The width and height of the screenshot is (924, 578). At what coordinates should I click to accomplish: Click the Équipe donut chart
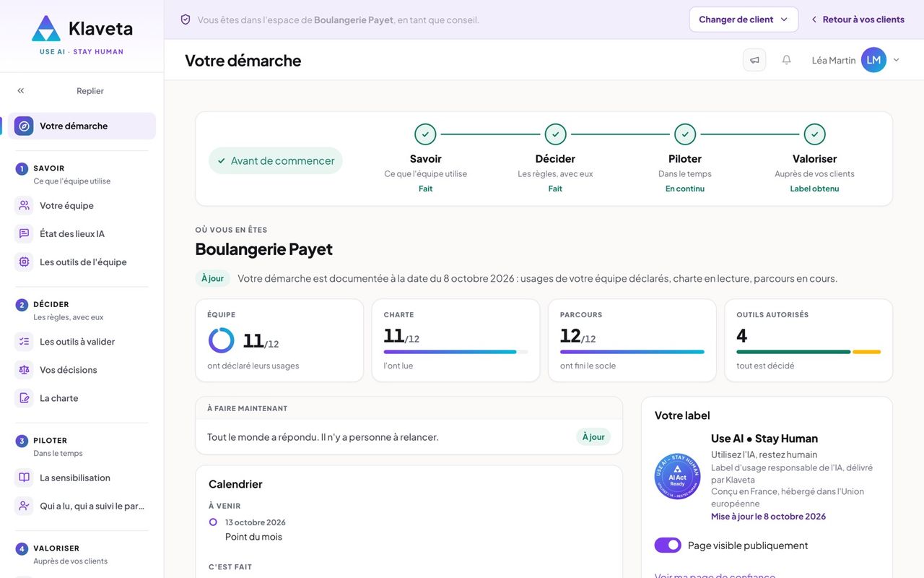coord(221,340)
